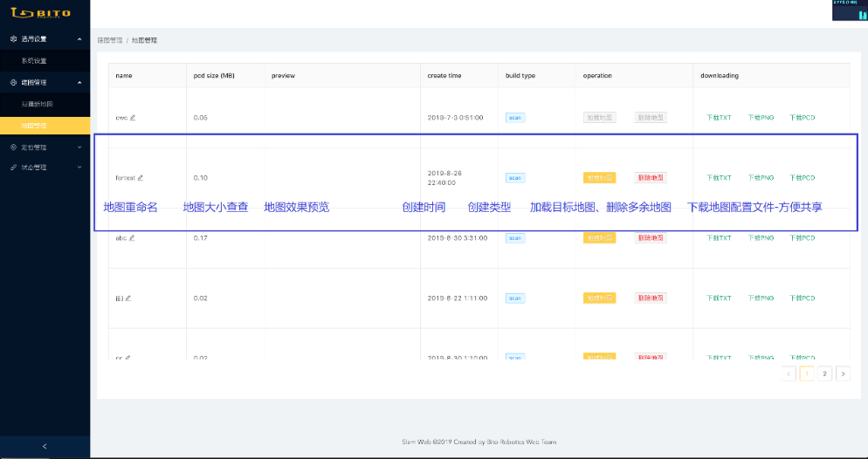868x459 pixels.
Task: Click 下载PNG link in the cwc row
Action: click(761, 117)
